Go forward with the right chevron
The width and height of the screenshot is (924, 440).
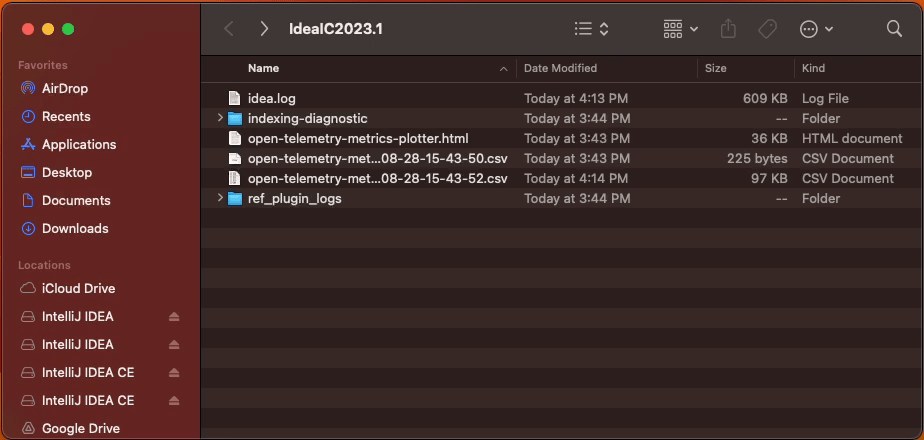264,29
